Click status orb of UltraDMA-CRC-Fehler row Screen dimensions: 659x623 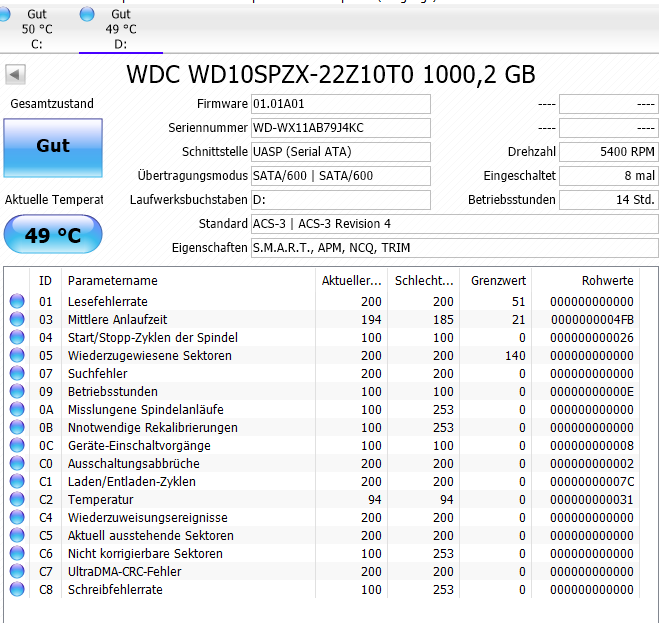coord(17,571)
